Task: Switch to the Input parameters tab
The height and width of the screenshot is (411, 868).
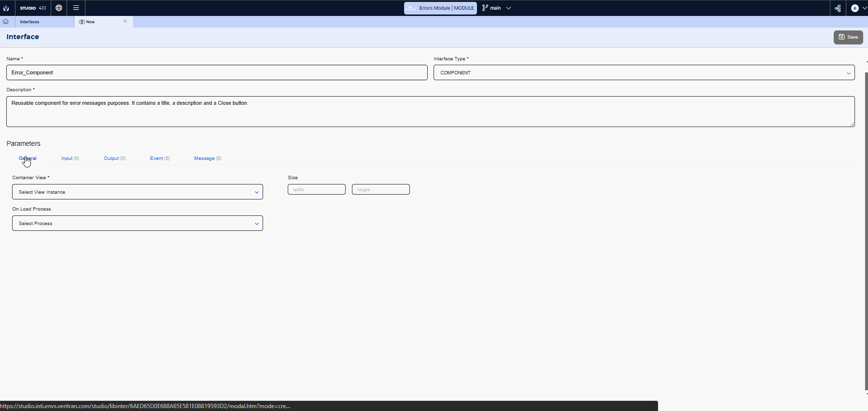Action: click(70, 158)
